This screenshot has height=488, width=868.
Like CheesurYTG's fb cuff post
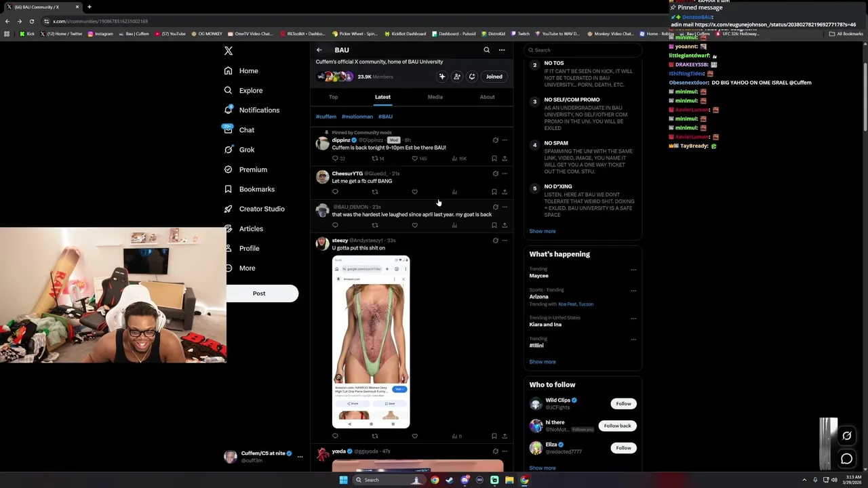pyautogui.click(x=415, y=192)
